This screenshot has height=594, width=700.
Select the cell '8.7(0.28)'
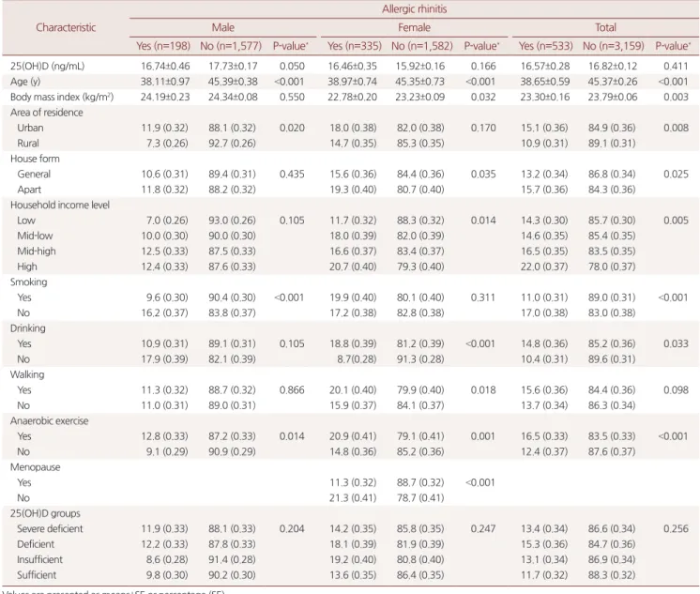click(356, 359)
